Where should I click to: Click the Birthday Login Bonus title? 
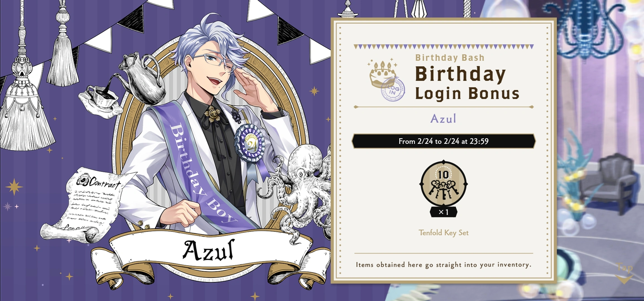(x=467, y=83)
